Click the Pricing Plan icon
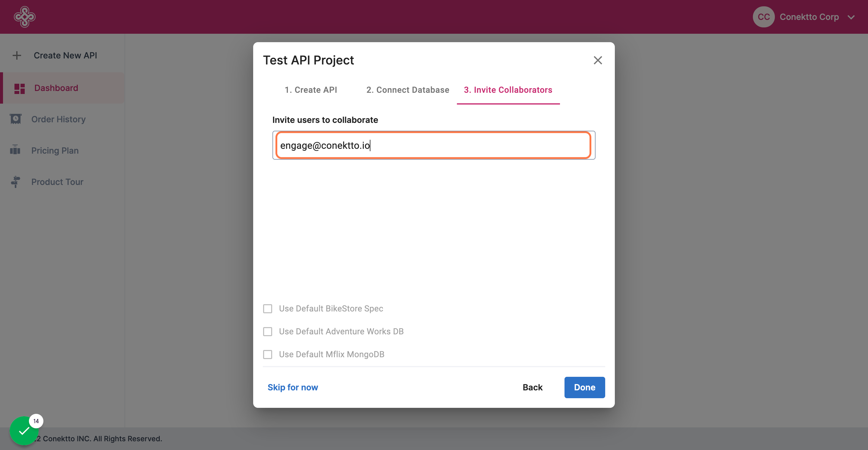Image resolution: width=868 pixels, height=450 pixels. pos(15,150)
